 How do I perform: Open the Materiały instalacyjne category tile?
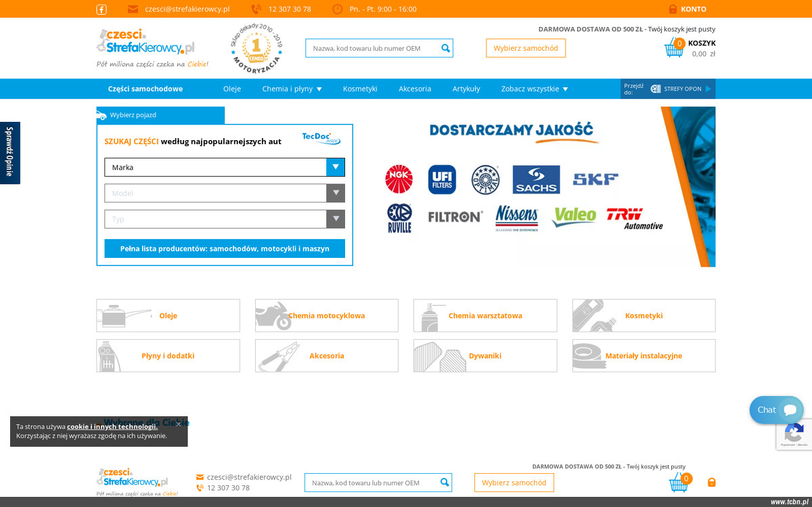(x=644, y=355)
